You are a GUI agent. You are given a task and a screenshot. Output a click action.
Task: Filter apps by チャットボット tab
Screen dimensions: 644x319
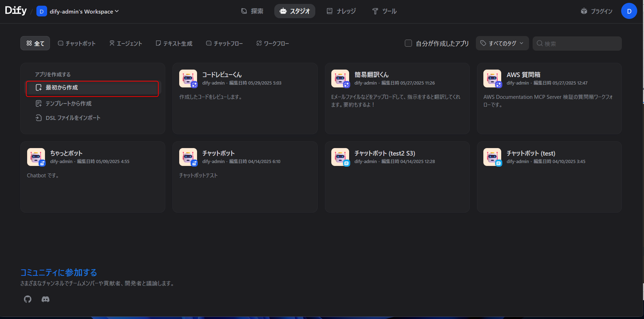[x=77, y=43]
